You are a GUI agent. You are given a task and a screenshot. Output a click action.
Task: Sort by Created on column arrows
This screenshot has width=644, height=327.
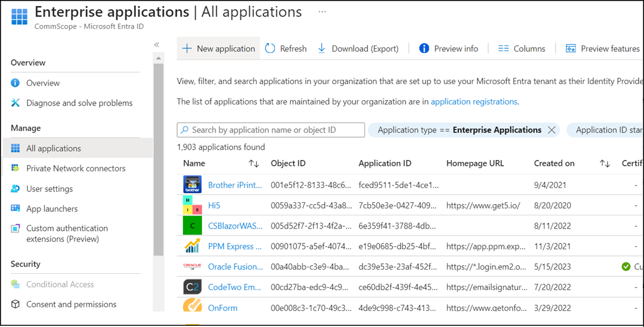click(x=605, y=163)
